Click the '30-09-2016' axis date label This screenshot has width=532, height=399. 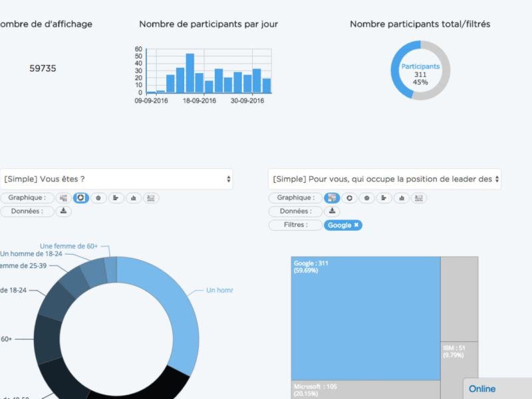click(247, 101)
